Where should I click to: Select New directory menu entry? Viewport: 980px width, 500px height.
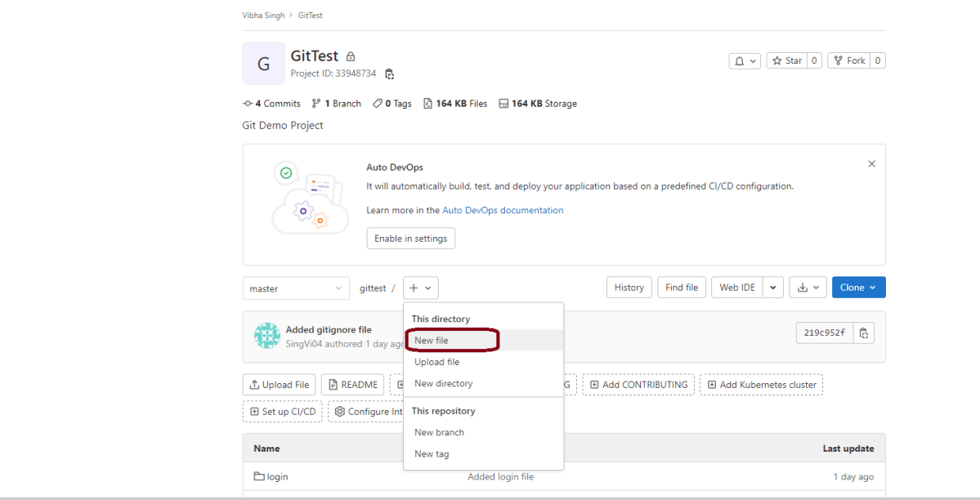tap(443, 383)
